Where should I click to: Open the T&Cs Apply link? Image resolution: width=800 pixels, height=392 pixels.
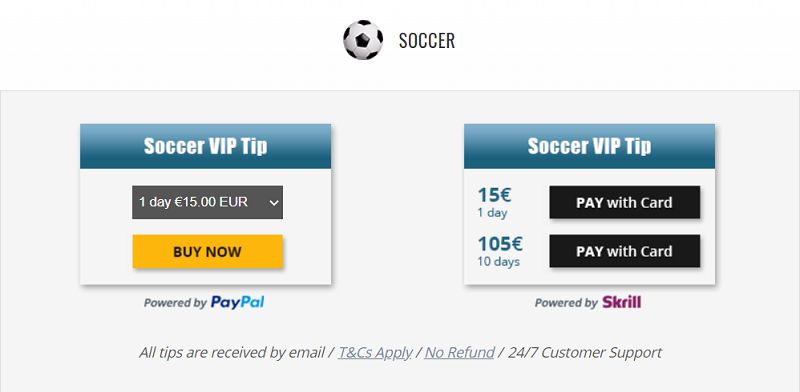coord(374,352)
